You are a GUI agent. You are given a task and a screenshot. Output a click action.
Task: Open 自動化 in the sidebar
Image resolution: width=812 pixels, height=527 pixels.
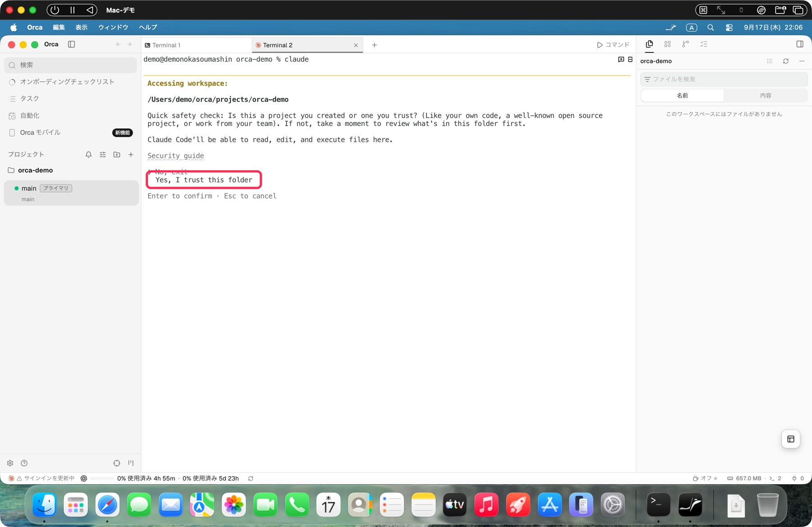pyautogui.click(x=70, y=115)
